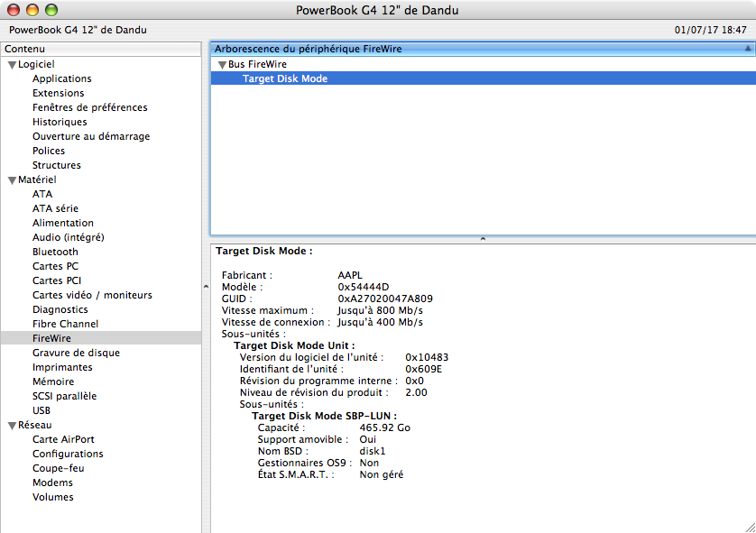The height and width of the screenshot is (533, 756).
Task: Click the yellow minimize window button
Action: (32, 10)
